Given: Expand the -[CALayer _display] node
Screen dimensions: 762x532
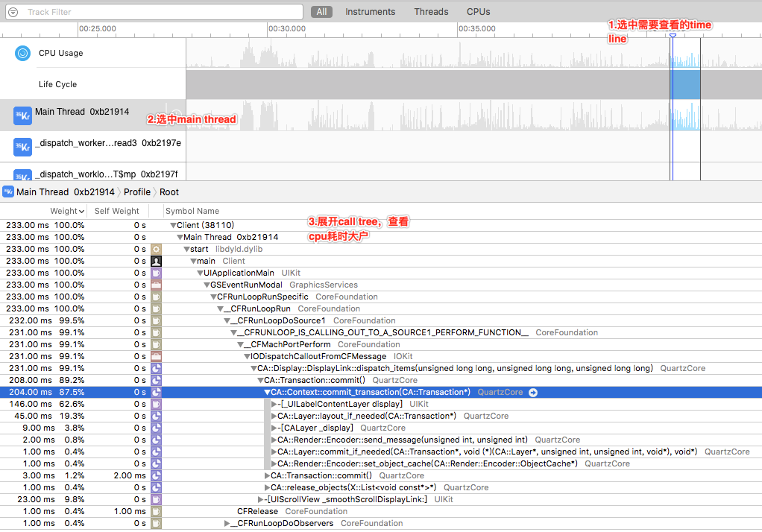Looking at the screenshot, I should coord(274,428).
